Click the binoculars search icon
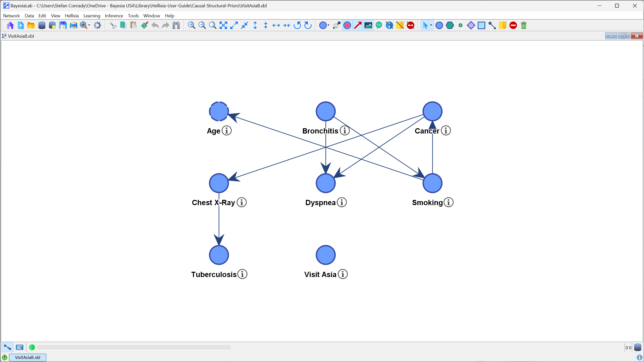The height and width of the screenshot is (362, 644). tap(176, 25)
